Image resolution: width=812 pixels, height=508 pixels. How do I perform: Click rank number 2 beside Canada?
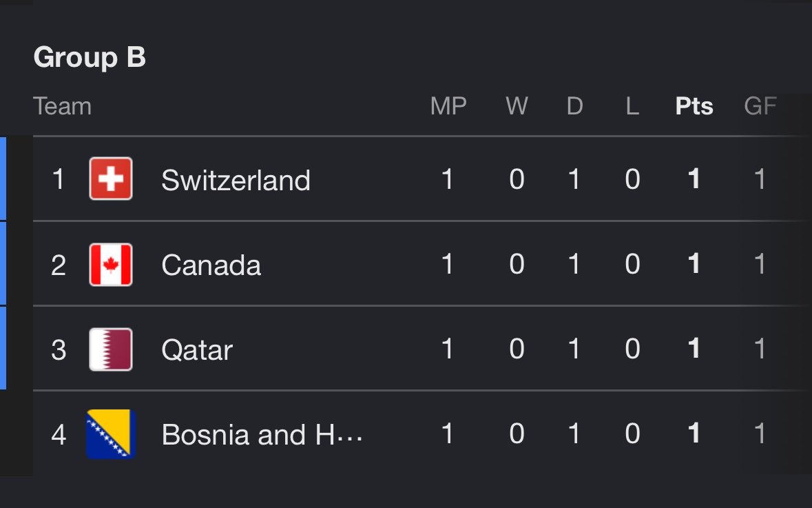tap(59, 265)
